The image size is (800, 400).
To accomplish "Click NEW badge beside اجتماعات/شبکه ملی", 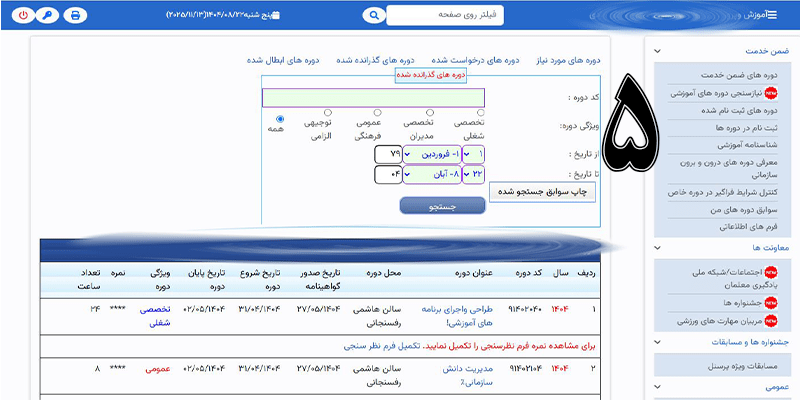I will (x=771, y=272).
